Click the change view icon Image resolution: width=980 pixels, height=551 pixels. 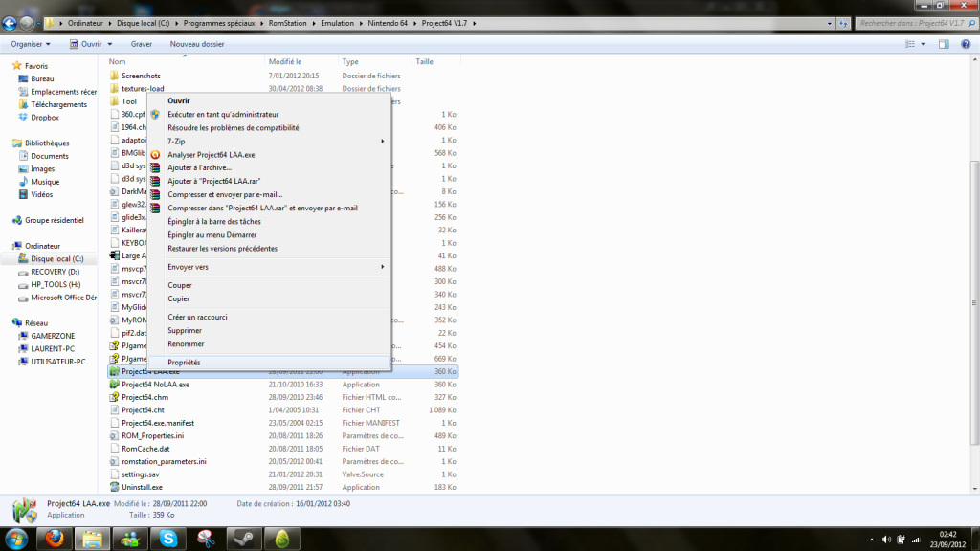[x=910, y=44]
